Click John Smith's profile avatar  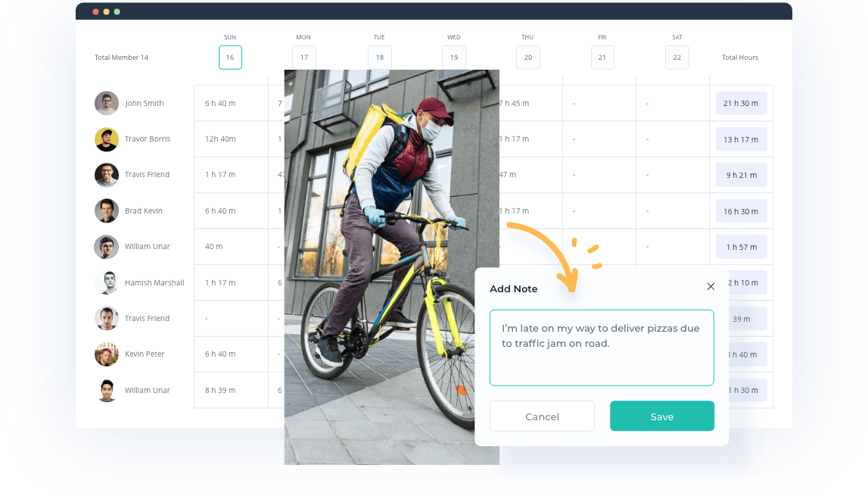pyautogui.click(x=106, y=103)
